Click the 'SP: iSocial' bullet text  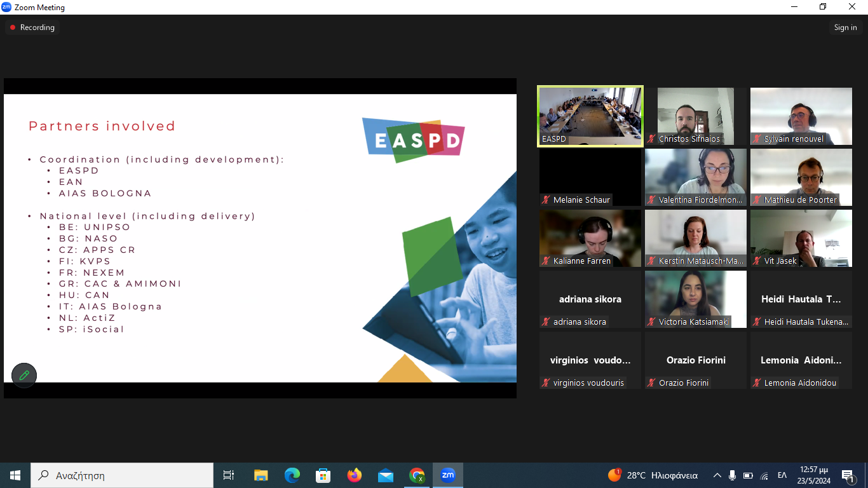(x=92, y=329)
